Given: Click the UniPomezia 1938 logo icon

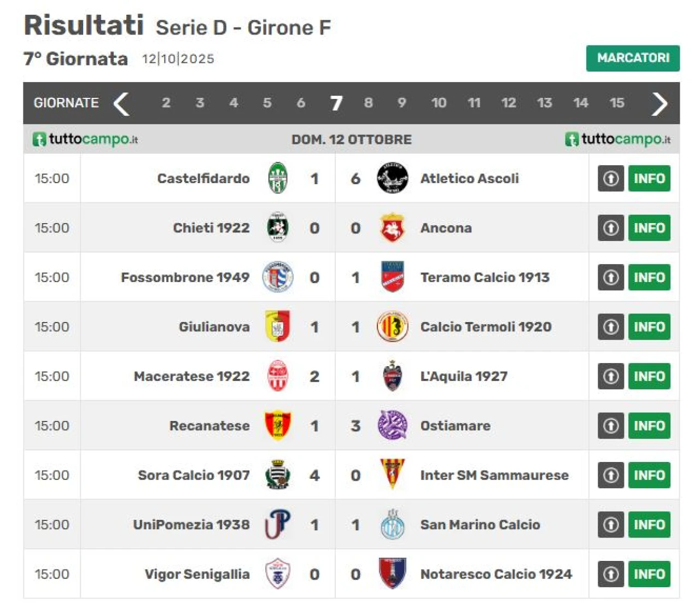Looking at the screenshot, I should (x=278, y=524).
